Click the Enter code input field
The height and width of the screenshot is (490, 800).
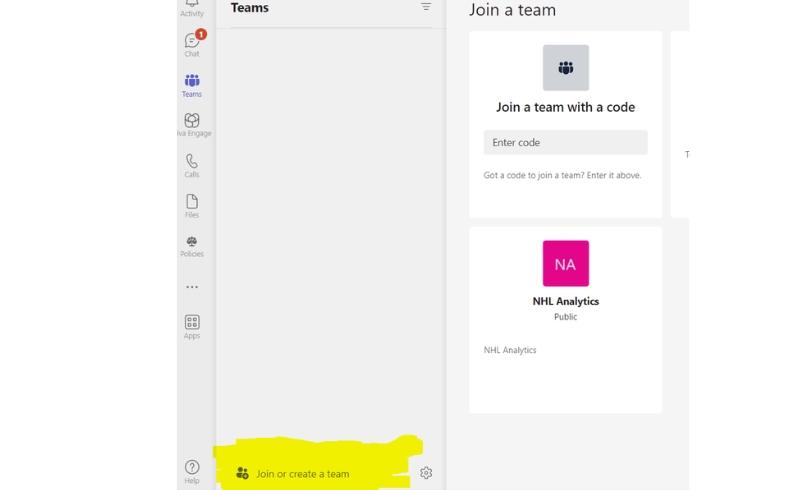pos(565,142)
